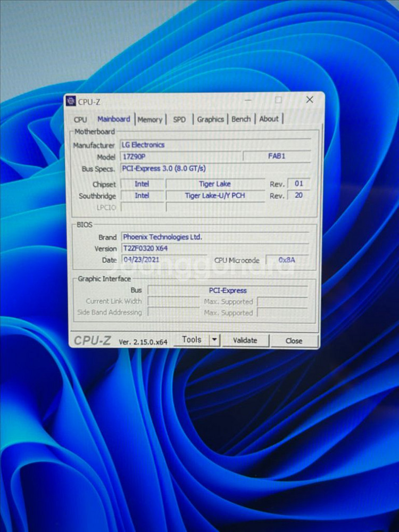This screenshot has height=532, width=399.
Task: Click the Tiger Lake chipset field
Action: [x=215, y=184]
